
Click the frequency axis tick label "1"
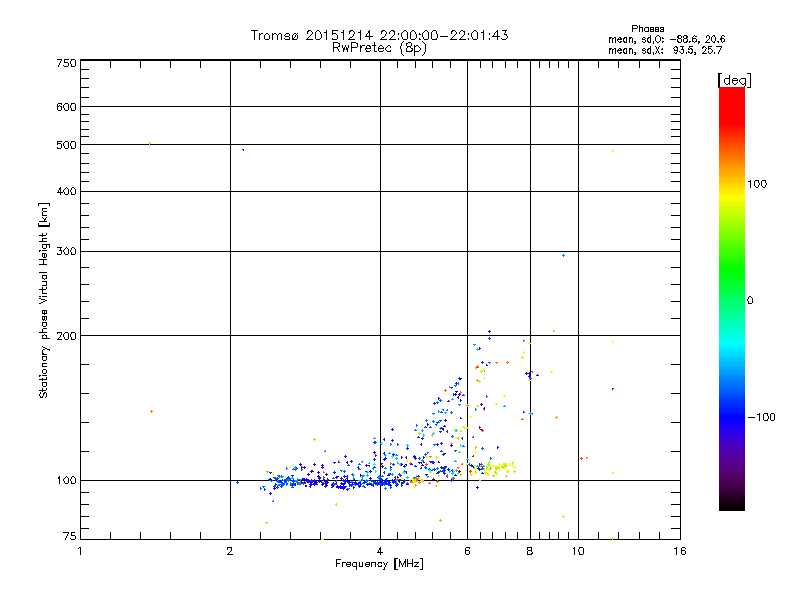point(80,551)
